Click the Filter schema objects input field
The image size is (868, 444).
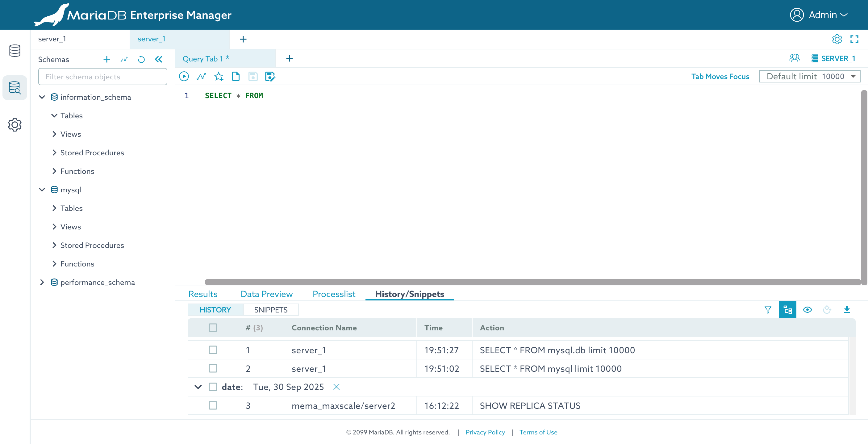point(102,77)
